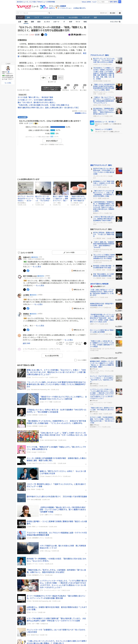Viewport: 138px width, 644px height.
Task: Go to previous page with 前へ
Action: pos(44,78)
